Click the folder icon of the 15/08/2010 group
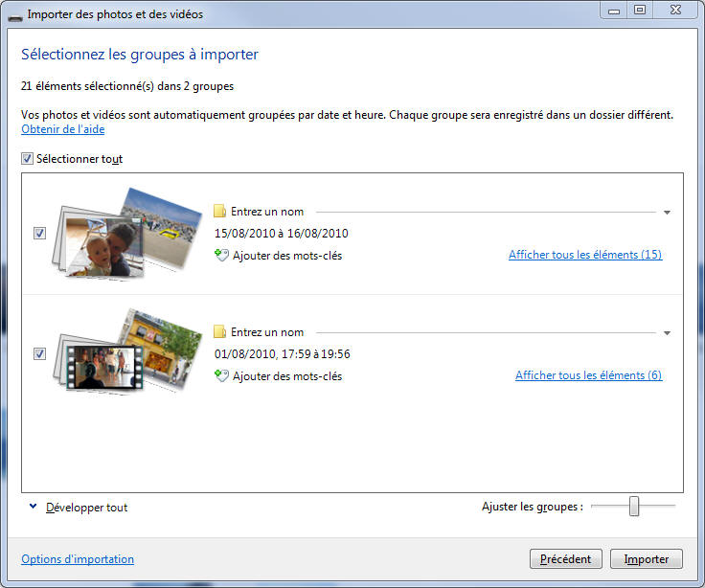The height and width of the screenshot is (588, 705). (x=219, y=212)
